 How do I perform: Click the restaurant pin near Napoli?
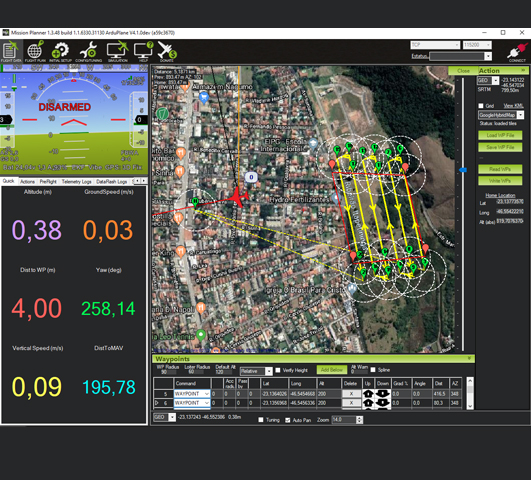(x=201, y=308)
